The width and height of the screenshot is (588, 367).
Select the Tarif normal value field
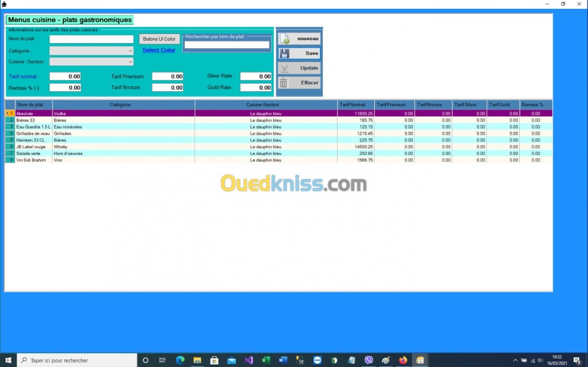tap(65, 76)
